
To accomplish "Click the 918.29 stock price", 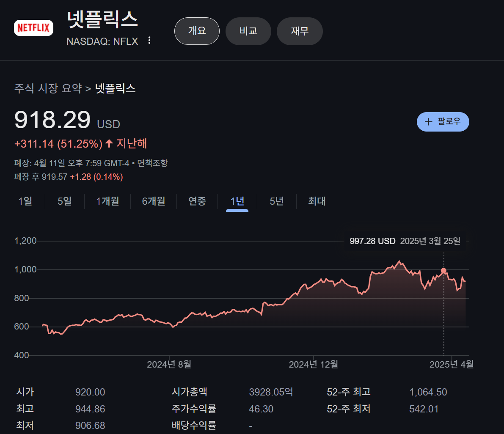I will click(x=52, y=120).
